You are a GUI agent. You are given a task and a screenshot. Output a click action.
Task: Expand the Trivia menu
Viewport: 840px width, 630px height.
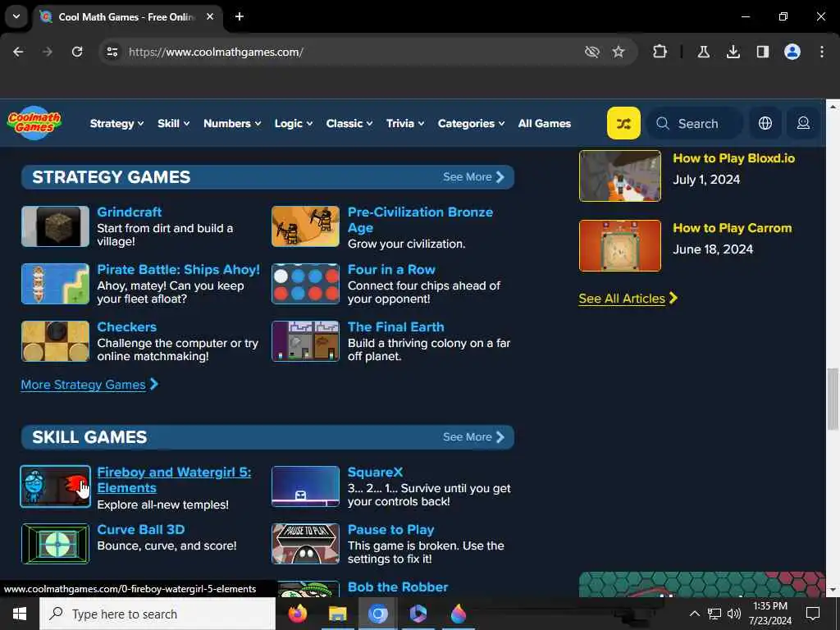pos(405,123)
